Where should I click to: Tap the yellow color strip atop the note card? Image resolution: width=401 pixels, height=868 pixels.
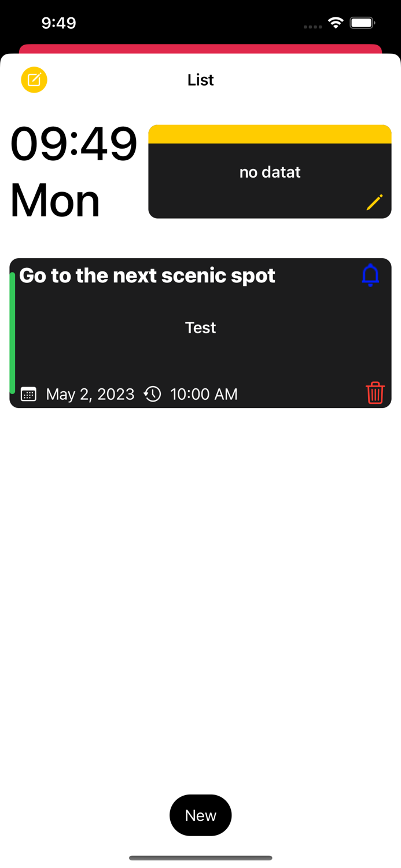tap(270, 133)
